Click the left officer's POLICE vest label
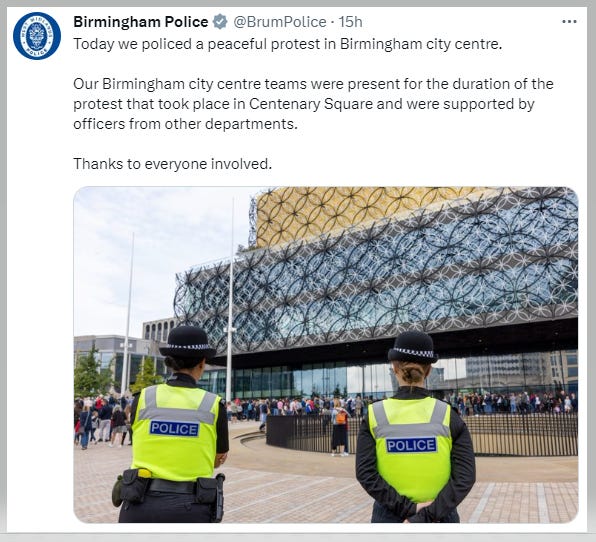 (x=174, y=429)
